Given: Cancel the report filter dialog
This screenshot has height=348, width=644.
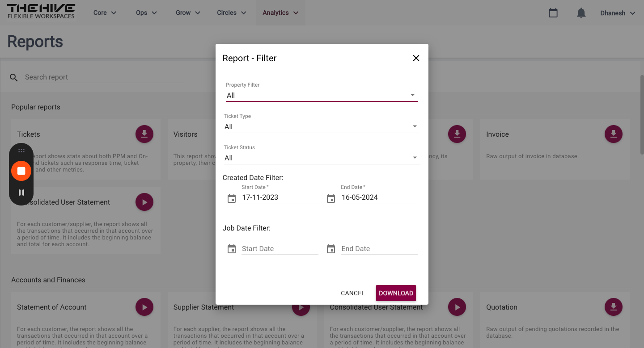Looking at the screenshot, I should pyautogui.click(x=353, y=293).
